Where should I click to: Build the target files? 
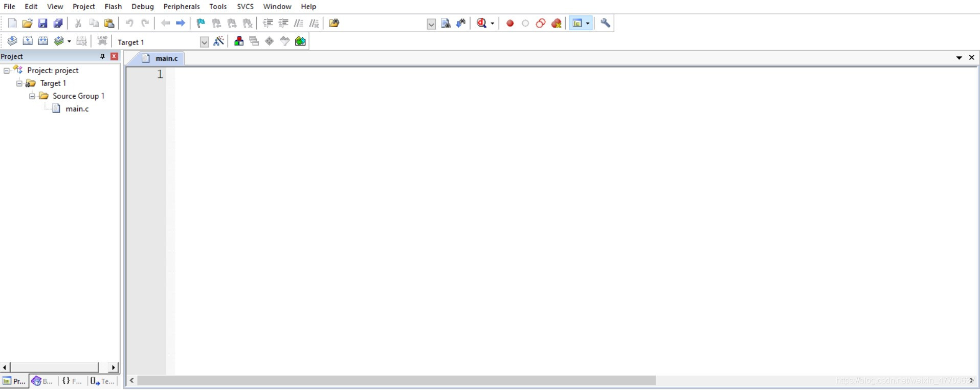coord(28,41)
